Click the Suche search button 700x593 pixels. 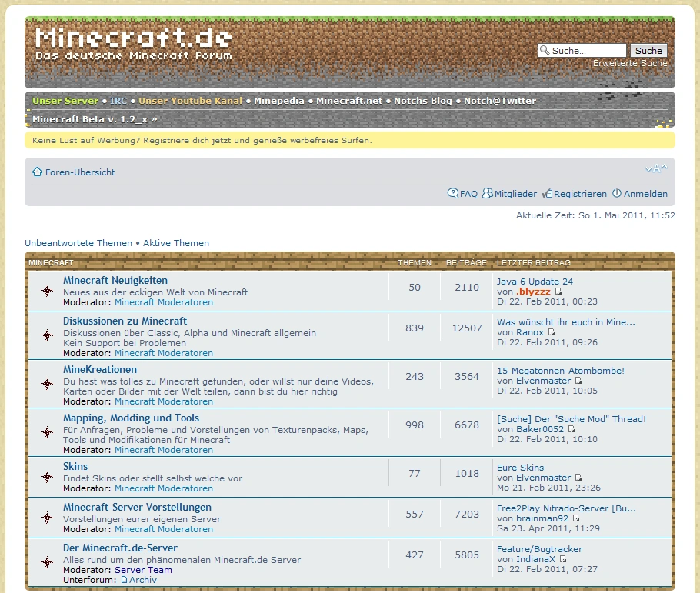coord(648,51)
